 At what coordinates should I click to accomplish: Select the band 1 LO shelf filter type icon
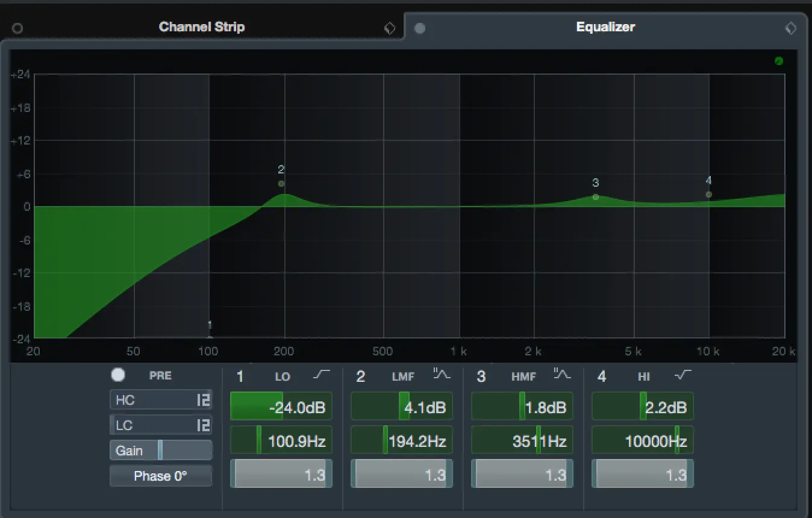pyautogui.click(x=322, y=375)
